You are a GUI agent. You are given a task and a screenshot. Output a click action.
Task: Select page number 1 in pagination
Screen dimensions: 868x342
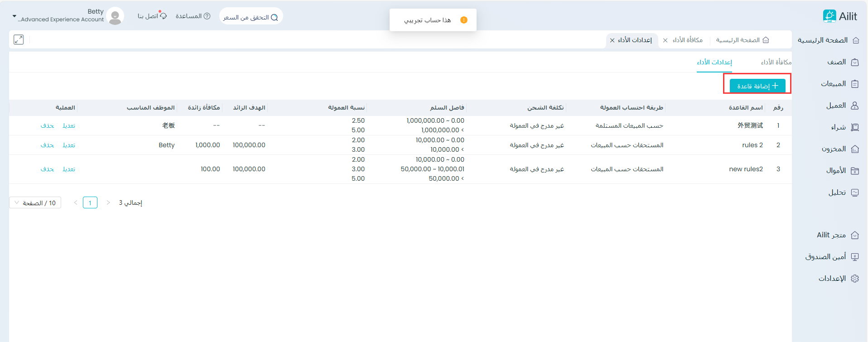pyautogui.click(x=90, y=203)
